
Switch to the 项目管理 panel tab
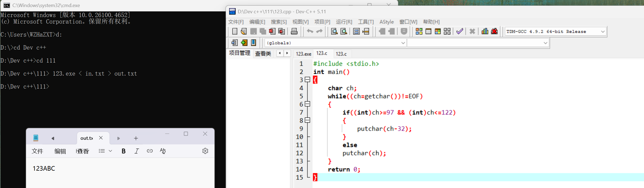tap(240, 53)
